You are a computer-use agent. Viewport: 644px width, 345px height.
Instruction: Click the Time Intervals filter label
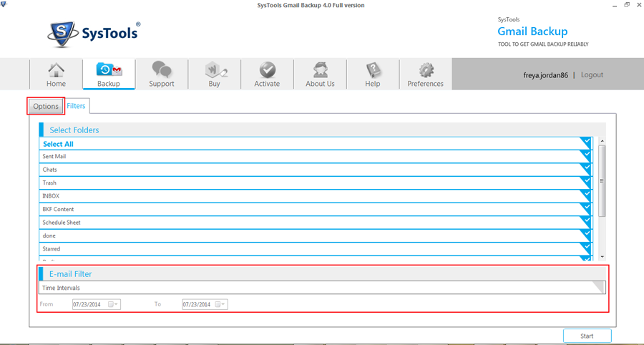[x=61, y=288]
